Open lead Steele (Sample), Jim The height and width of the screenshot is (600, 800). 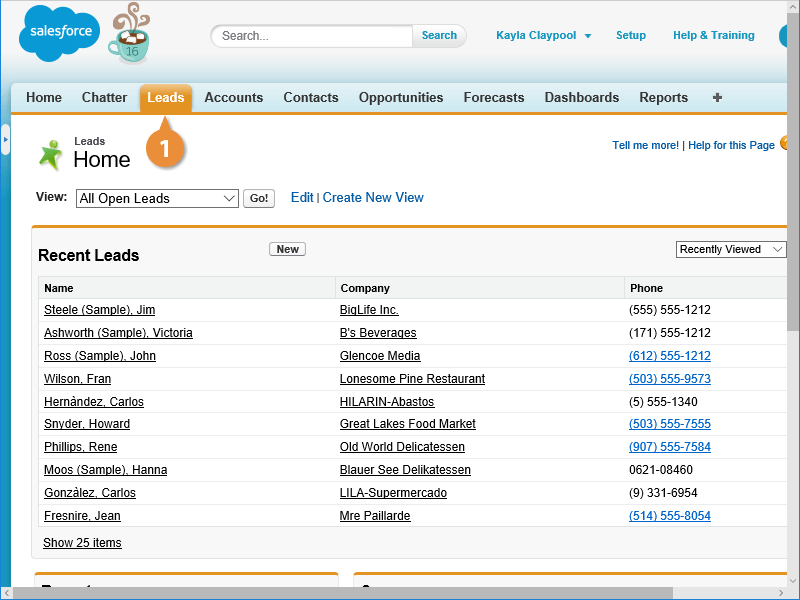99,310
